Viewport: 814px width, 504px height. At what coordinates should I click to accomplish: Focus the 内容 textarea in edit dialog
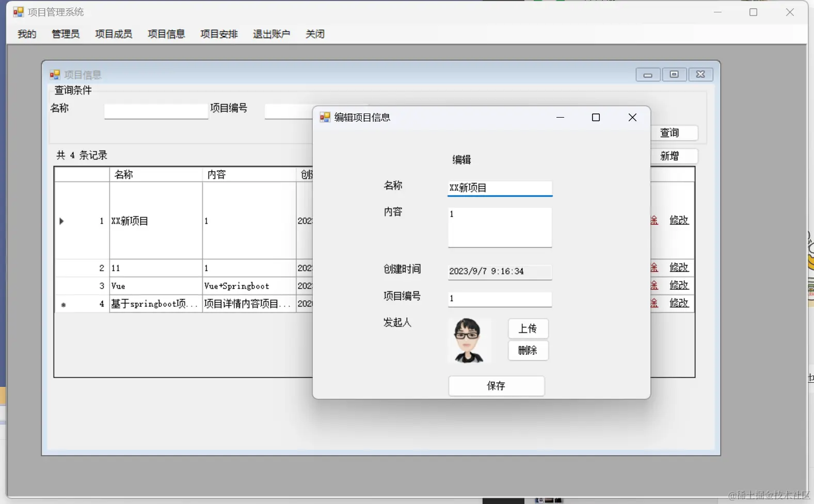500,227
